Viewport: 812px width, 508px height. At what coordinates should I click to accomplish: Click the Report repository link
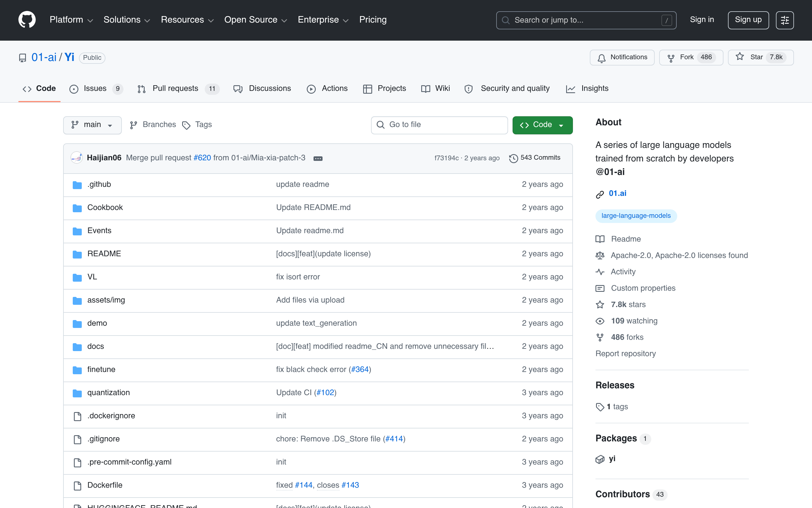(x=625, y=354)
